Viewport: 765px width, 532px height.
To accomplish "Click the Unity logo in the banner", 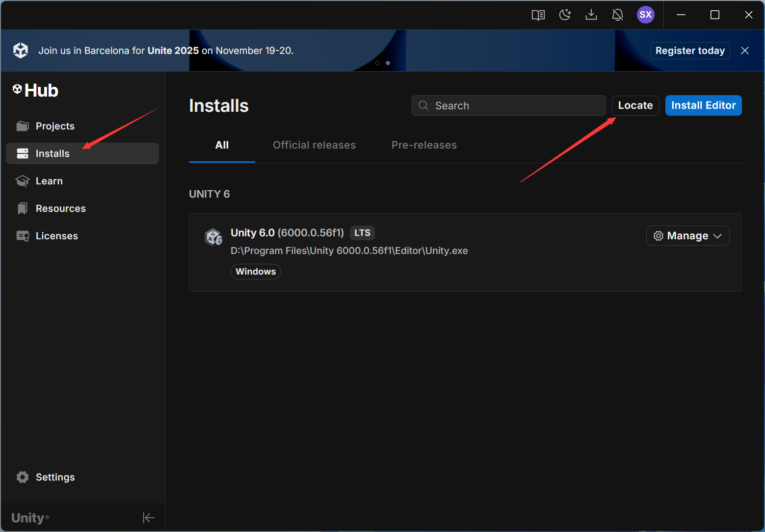I will coord(21,51).
